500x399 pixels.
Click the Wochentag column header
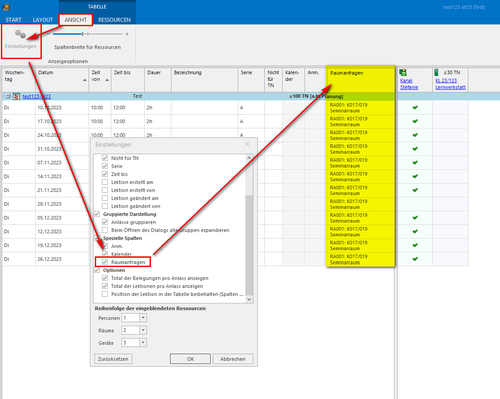click(x=19, y=80)
